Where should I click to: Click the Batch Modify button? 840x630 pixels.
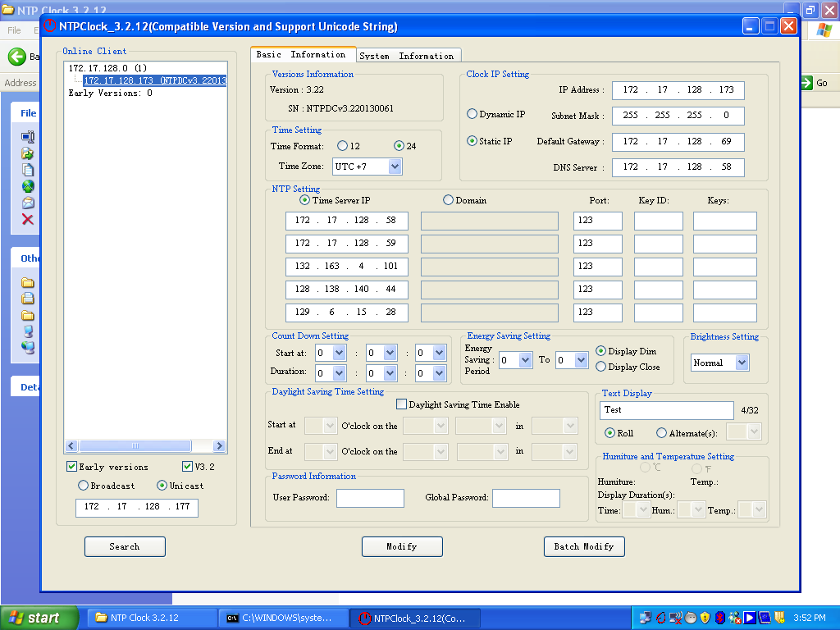click(584, 546)
